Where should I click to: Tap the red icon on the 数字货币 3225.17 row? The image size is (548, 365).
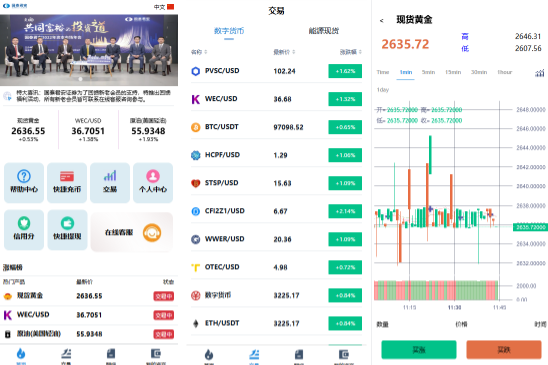point(196,295)
